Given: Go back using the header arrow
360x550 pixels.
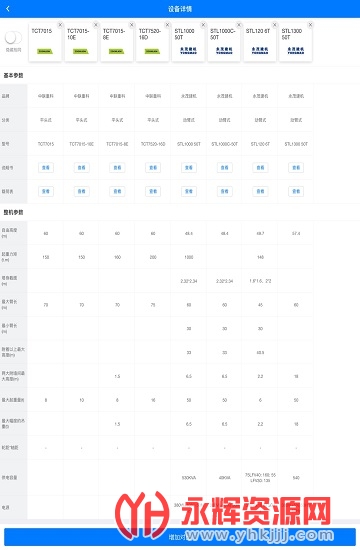Looking at the screenshot, I should tap(8, 9).
